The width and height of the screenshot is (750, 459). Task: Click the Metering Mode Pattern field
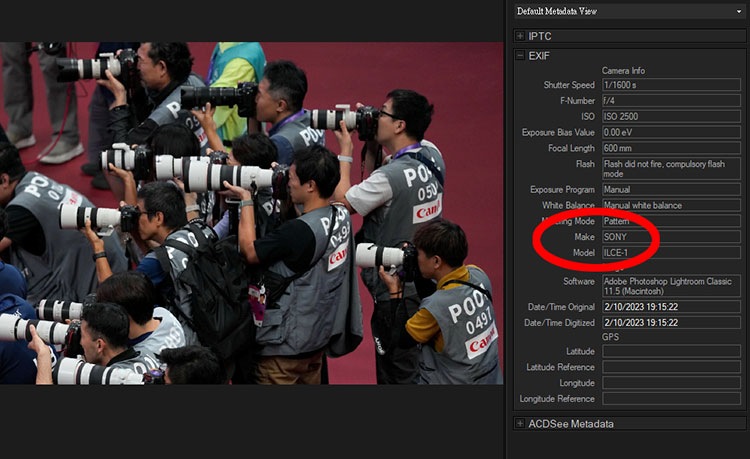670,220
